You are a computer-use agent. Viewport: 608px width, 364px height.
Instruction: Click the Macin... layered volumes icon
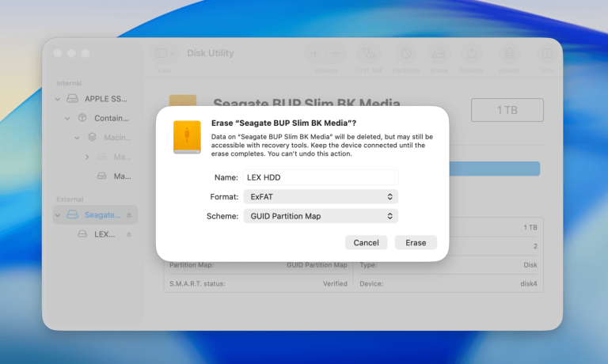click(x=92, y=137)
